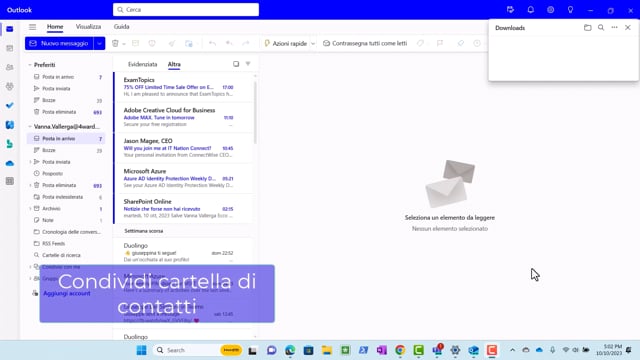This screenshot has width=640, height=360.
Task: Open OneDrive cloud icon in left rail
Action: point(10,163)
